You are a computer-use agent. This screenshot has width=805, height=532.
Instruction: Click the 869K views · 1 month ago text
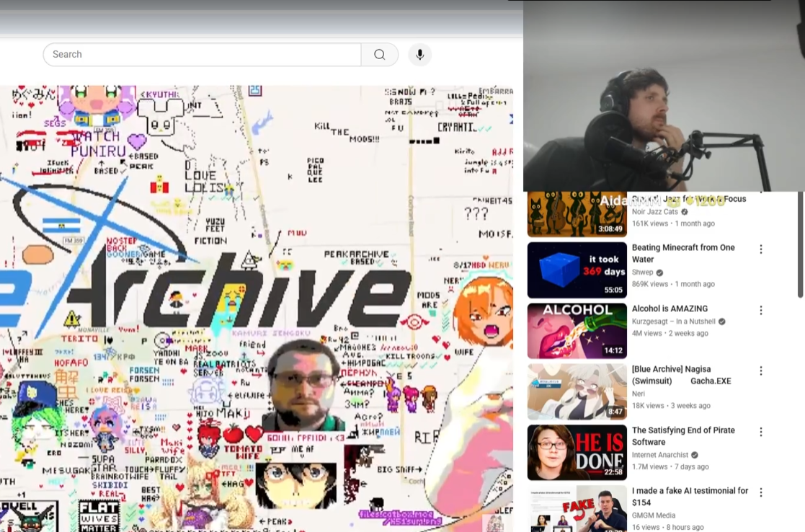(x=673, y=284)
